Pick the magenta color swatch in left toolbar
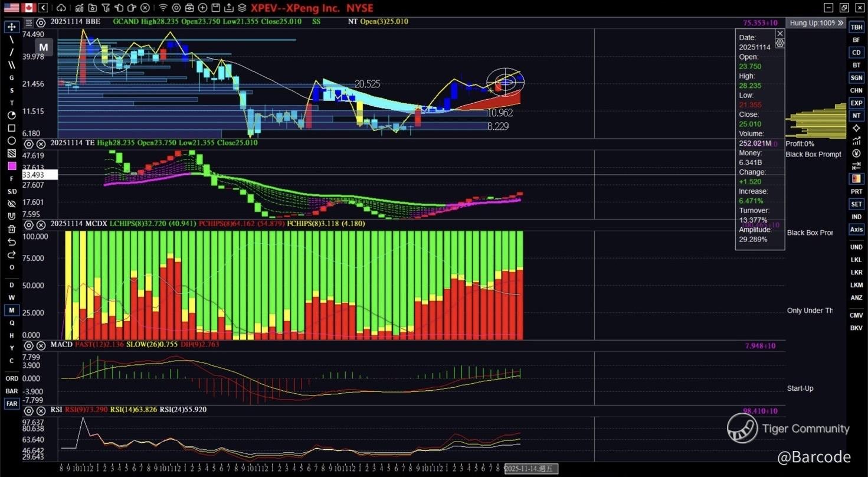The height and width of the screenshot is (477, 868). (12, 166)
